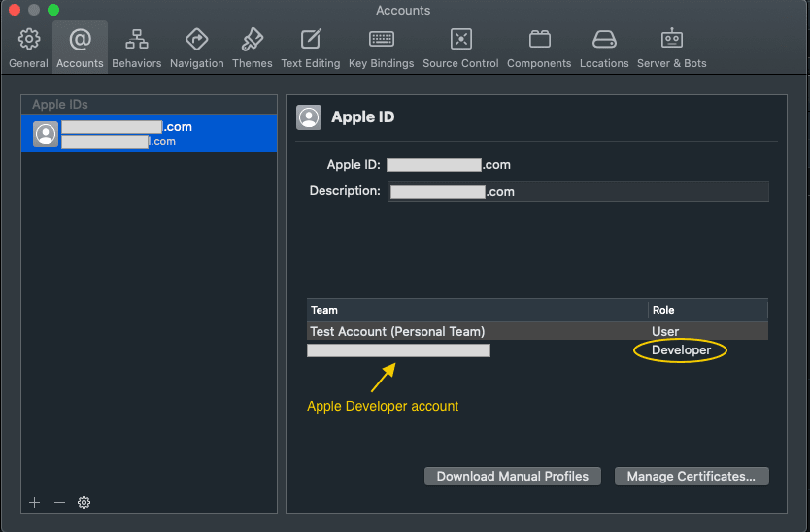Open the Source Control preferences pane
Screen dimensions: 810x532
[460, 48]
